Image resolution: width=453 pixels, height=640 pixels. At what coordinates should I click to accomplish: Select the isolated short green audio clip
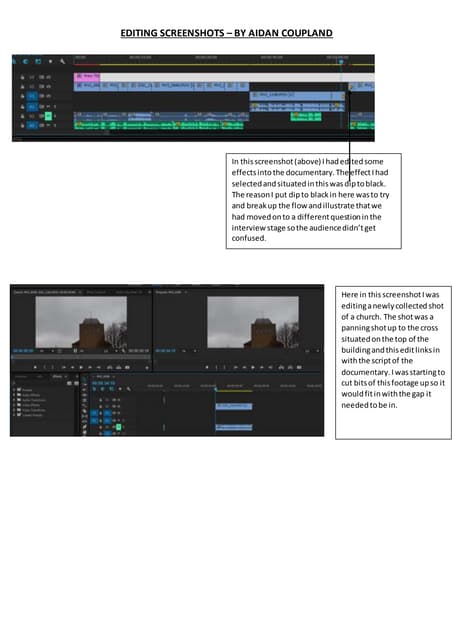pyautogui.click(x=306, y=116)
